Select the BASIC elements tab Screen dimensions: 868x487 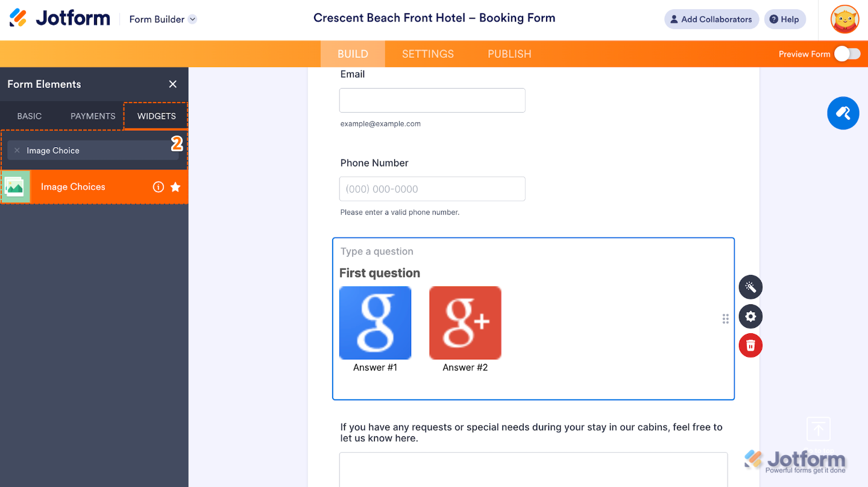tap(30, 116)
